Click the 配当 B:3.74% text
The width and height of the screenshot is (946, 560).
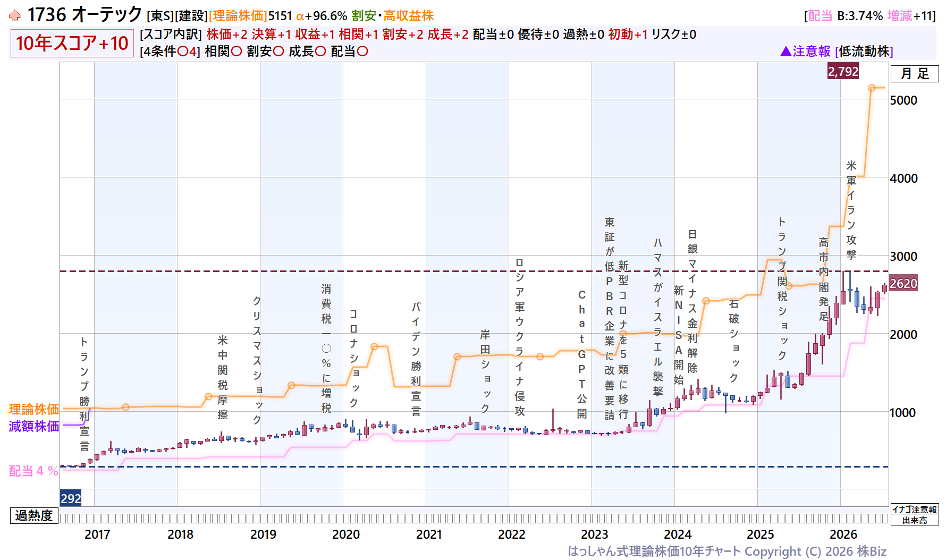[x=846, y=16]
